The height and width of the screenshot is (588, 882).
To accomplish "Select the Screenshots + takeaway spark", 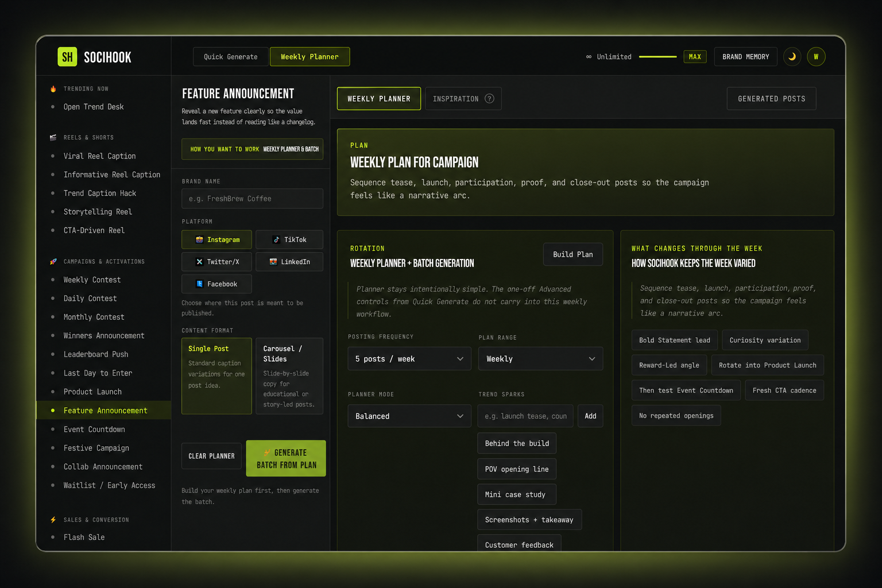I will 529,520.
